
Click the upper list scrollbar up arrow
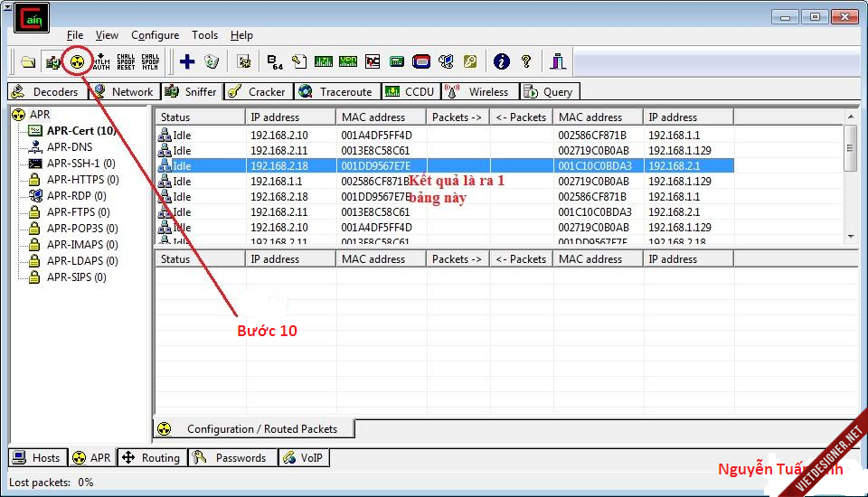click(x=851, y=117)
